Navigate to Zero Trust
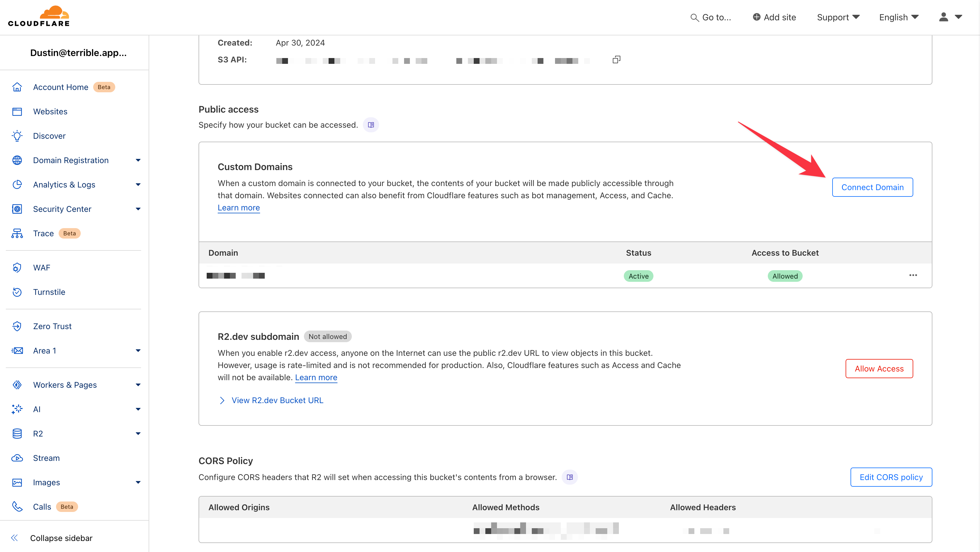This screenshot has width=980, height=552. tap(52, 326)
